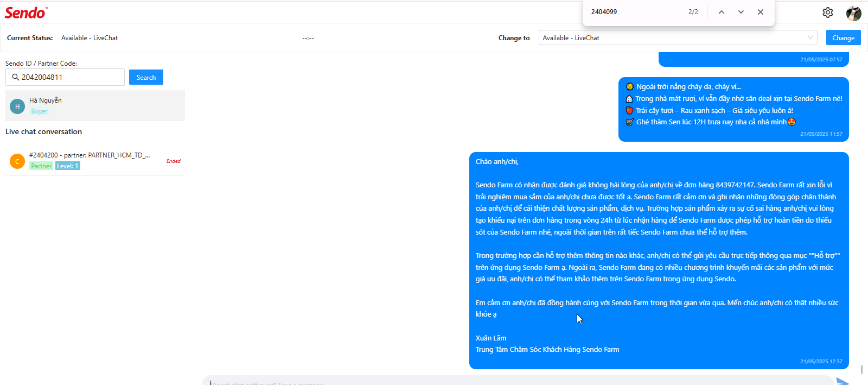
Task: Click the --:-- timer text
Action: 308,38
